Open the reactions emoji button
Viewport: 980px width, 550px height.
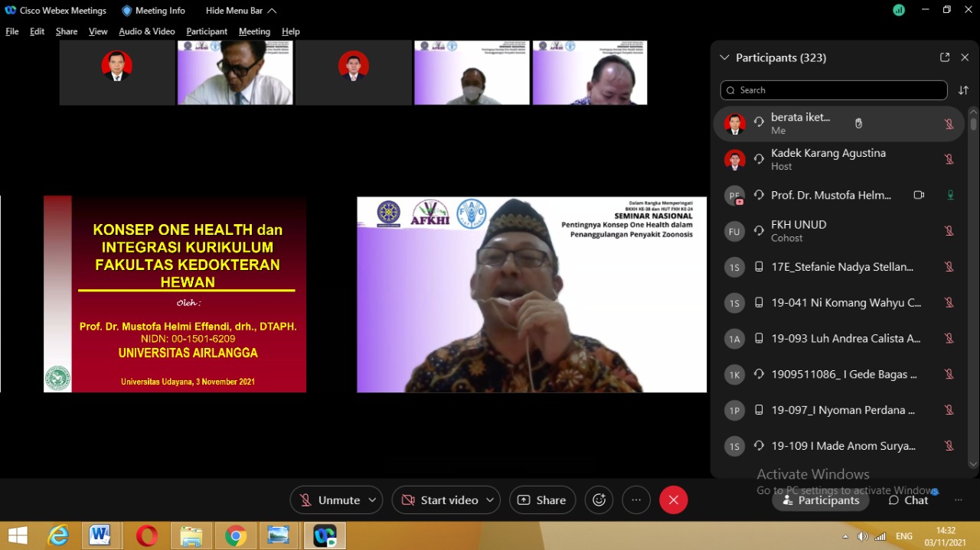(x=599, y=500)
